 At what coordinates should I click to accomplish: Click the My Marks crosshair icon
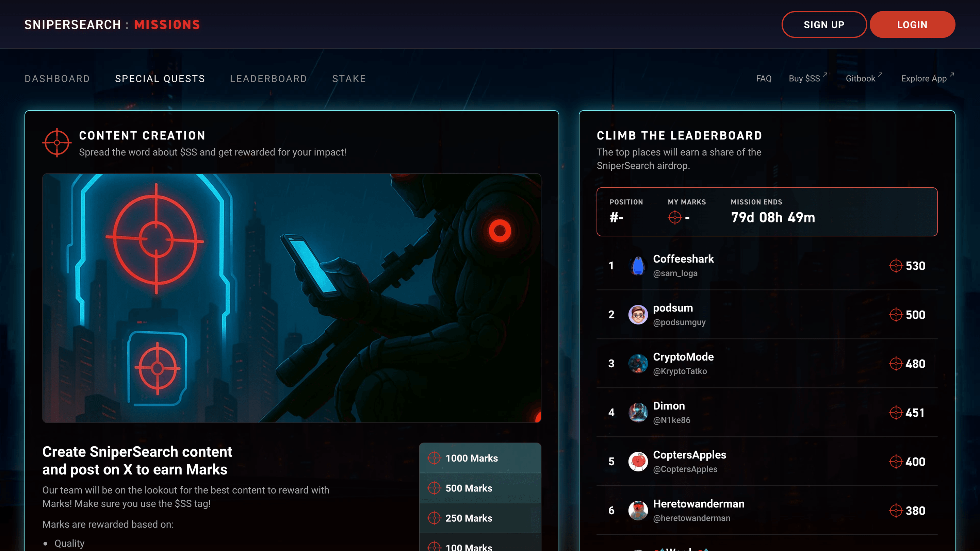pos(674,218)
